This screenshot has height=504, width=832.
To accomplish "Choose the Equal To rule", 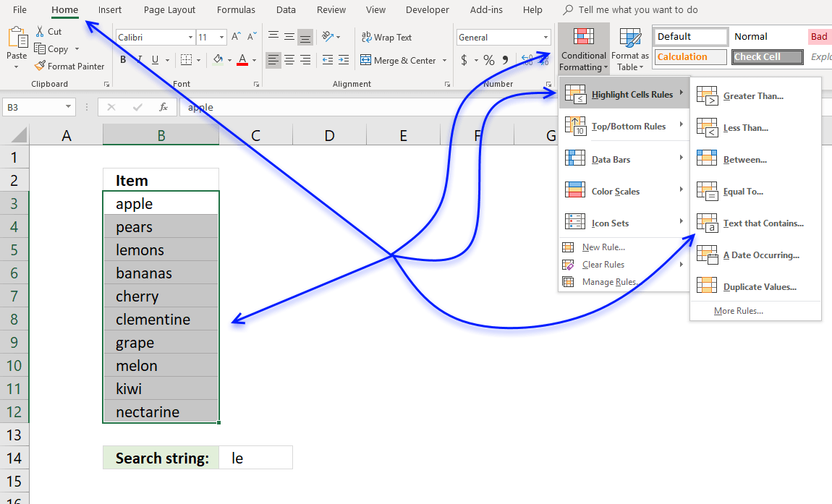I will [x=755, y=192].
